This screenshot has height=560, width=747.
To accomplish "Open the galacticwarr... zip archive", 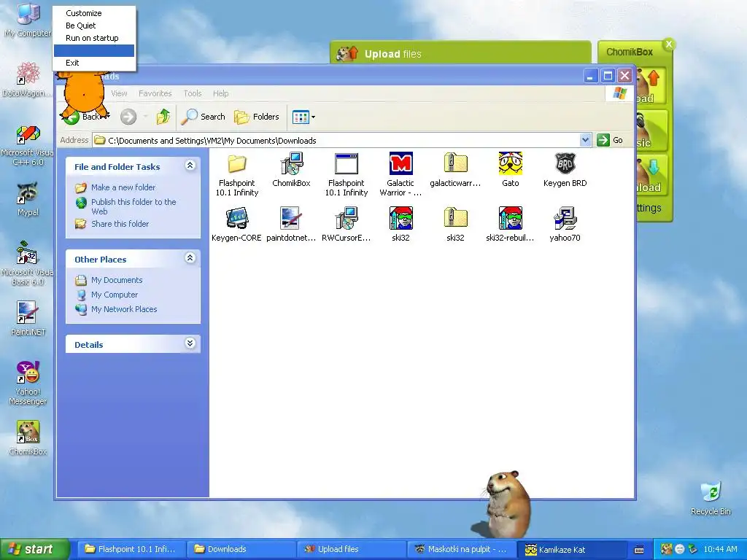I will pyautogui.click(x=455, y=169).
